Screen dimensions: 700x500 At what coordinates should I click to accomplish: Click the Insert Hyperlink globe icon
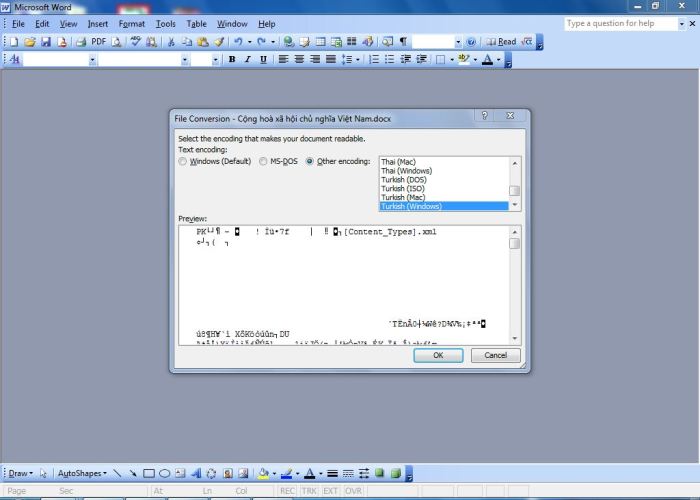289,42
